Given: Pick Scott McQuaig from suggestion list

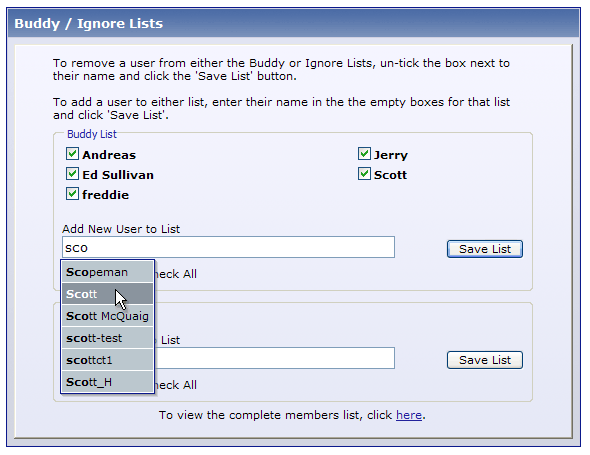Looking at the screenshot, I should (107, 316).
